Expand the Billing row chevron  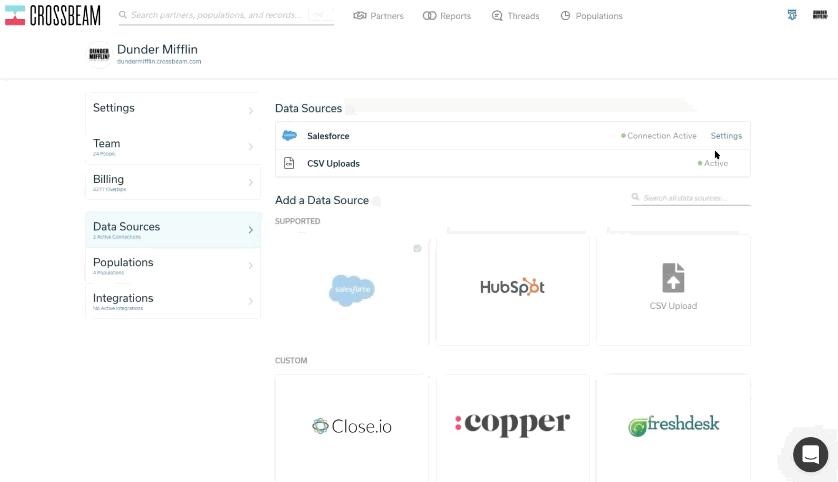click(x=250, y=183)
